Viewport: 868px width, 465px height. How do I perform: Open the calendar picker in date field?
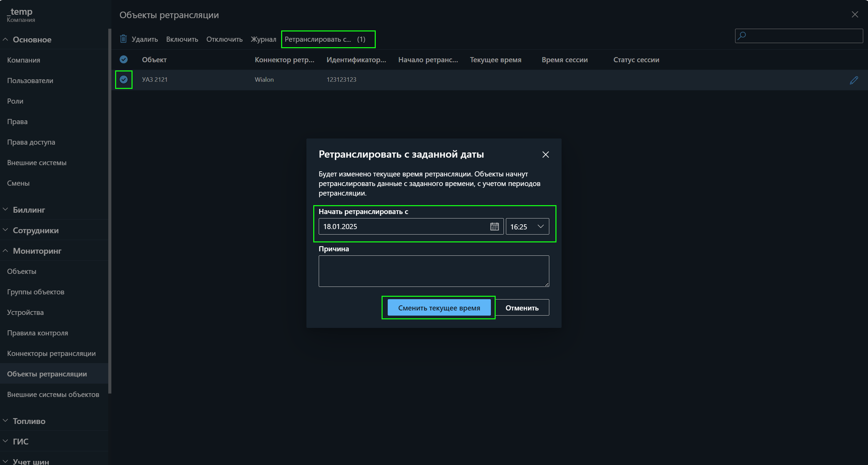[x=494, y=226]
